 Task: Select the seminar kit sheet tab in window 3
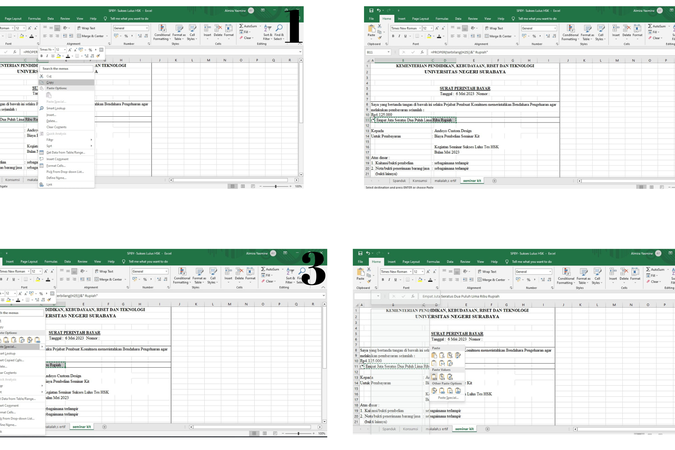82,427
